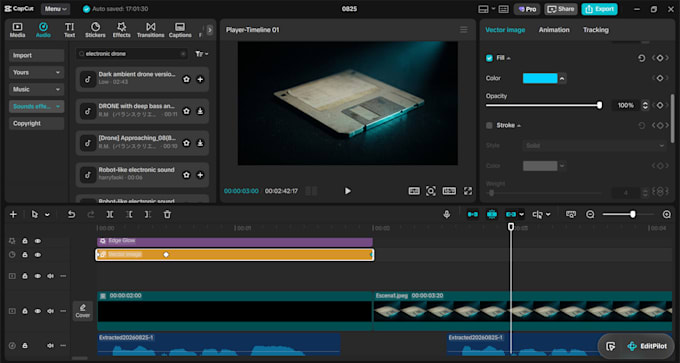Click the Export button
This screenshot has height=363, width=680.
point(599,9)
